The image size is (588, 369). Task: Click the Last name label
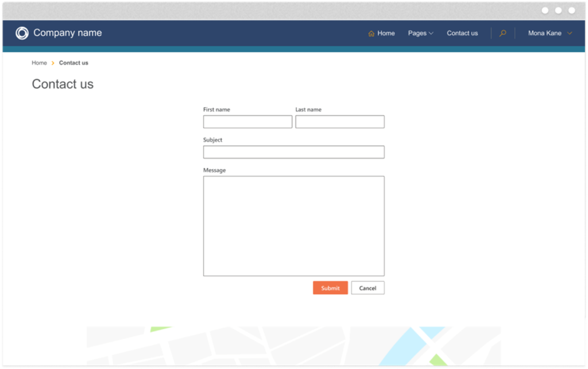pos(308,110)
